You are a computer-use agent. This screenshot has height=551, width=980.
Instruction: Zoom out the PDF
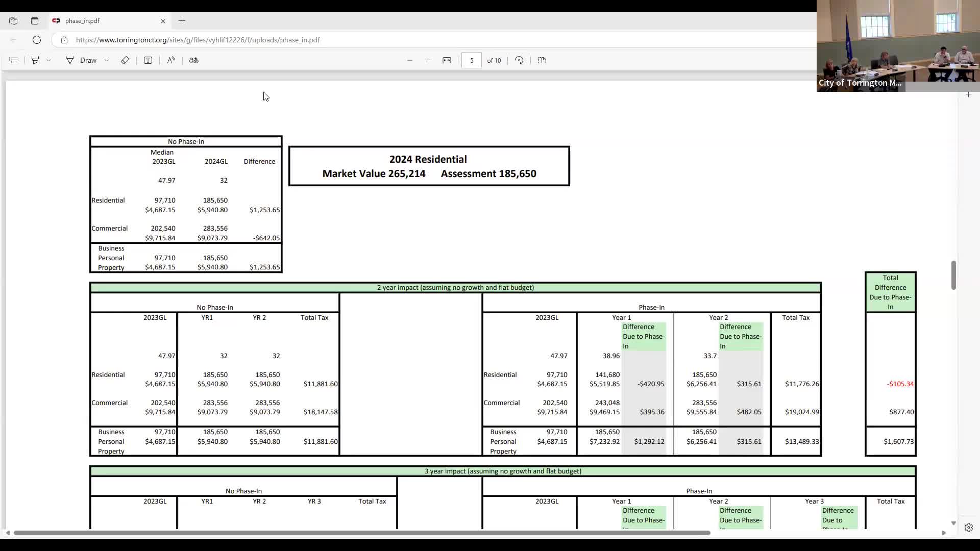[x=410, y=60]
